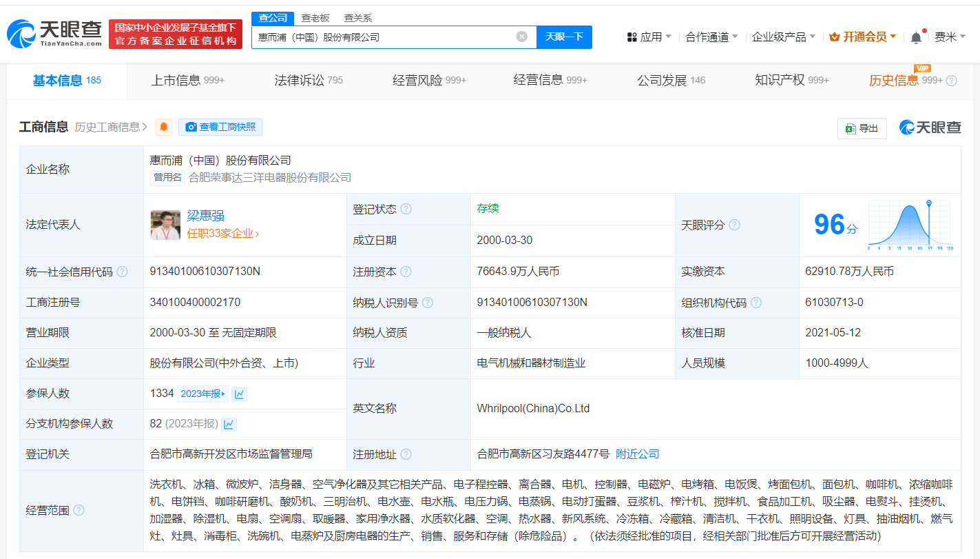Click help icon beside 历史信息 tab

tap(951, 81)
